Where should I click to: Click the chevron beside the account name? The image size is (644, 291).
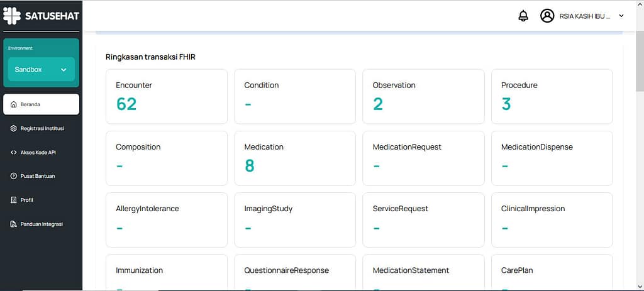(x=621, y=16)
